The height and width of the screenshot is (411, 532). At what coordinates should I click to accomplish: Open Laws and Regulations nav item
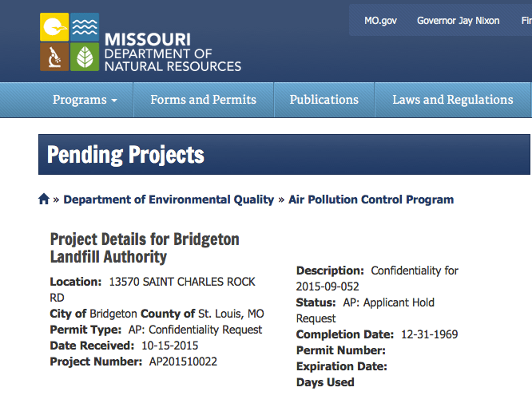tap(452, 100)
